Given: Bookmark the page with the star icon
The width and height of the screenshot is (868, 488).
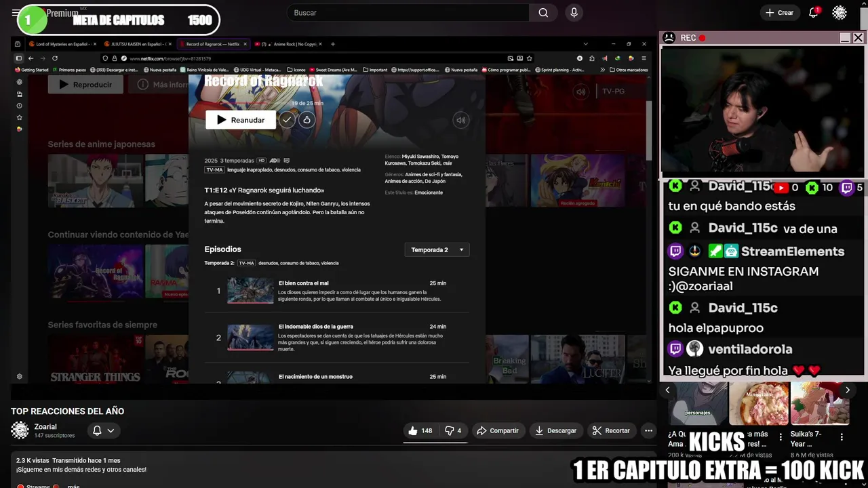Looking at the screenshot, I should (529, 58).
